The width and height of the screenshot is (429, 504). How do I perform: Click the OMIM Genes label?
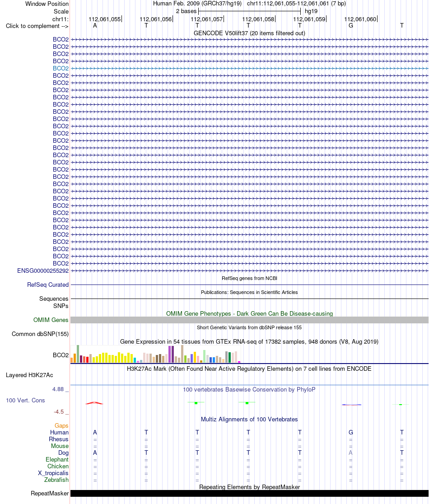point(51,320)
